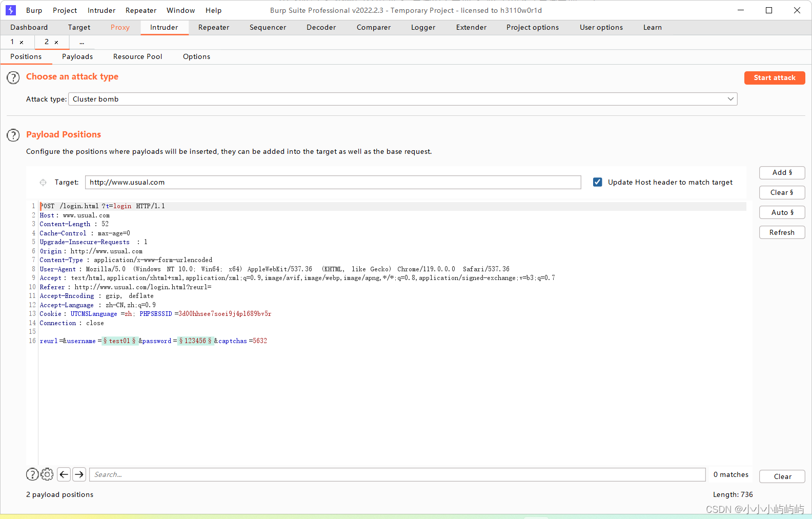Click the Burp Suite logo icon

[x=11, y=10]
